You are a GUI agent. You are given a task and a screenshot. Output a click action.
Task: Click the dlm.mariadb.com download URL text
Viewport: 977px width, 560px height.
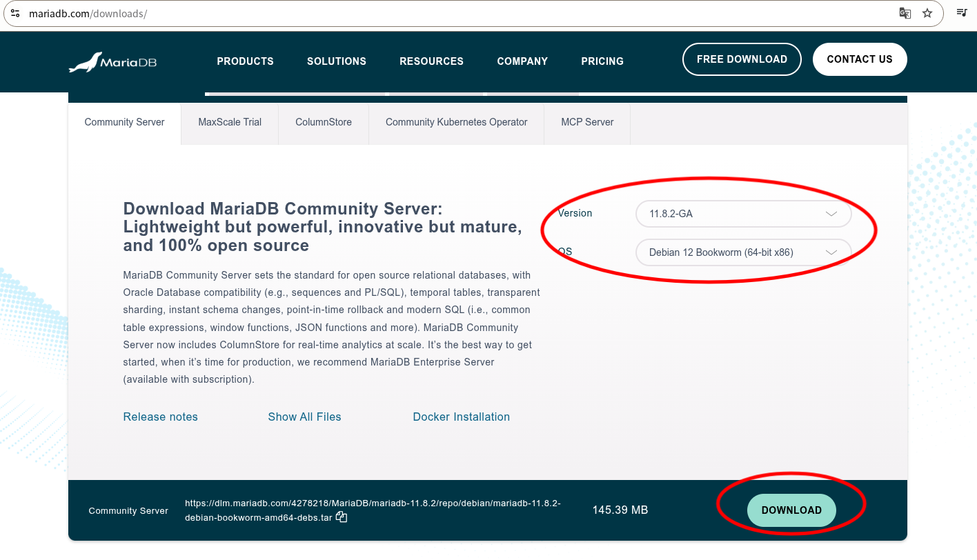373,510
